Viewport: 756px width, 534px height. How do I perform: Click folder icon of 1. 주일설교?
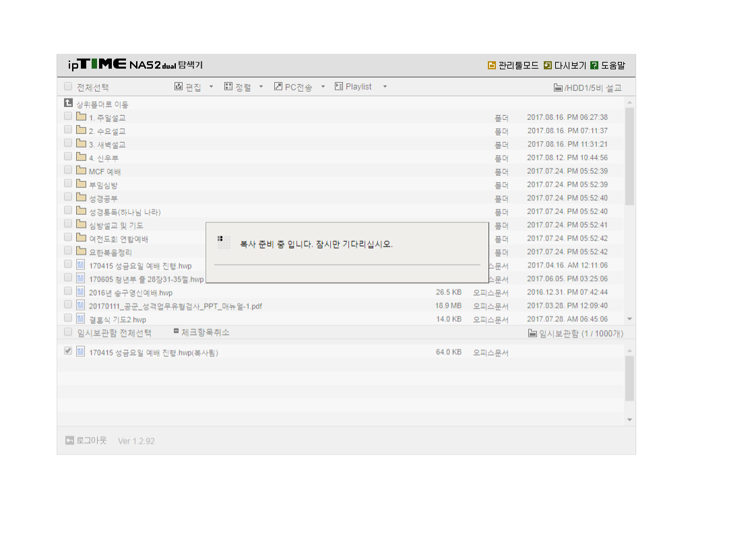click(x=81, y=116)
